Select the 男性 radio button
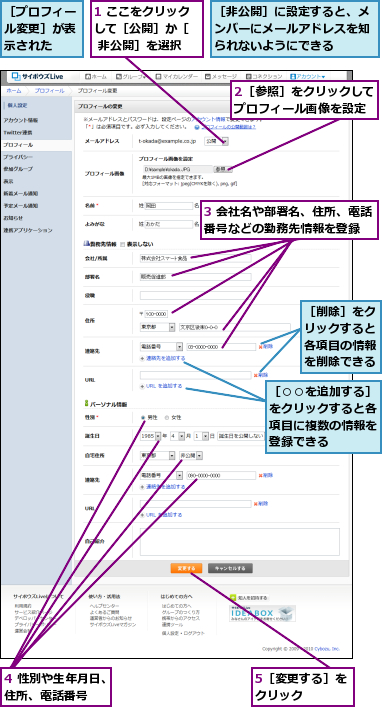This screenshot has width=382, height=707. pos(144,418)
